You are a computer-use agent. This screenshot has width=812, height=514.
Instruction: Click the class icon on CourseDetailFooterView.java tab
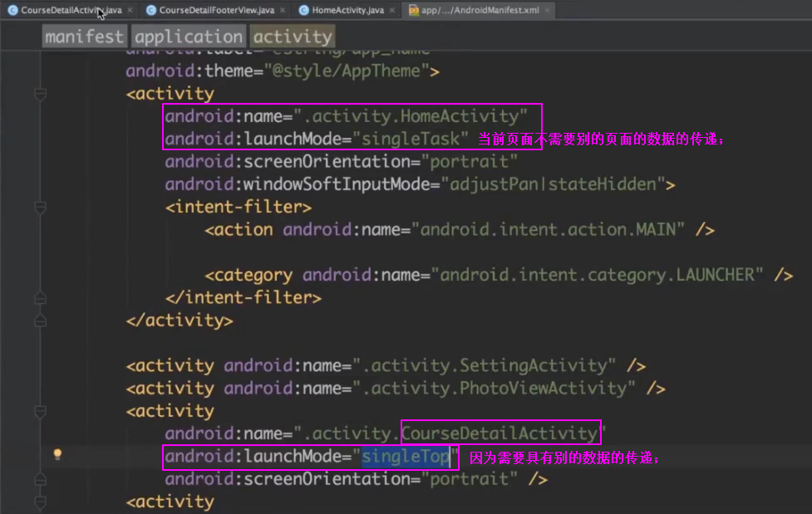tap(150, 10)
